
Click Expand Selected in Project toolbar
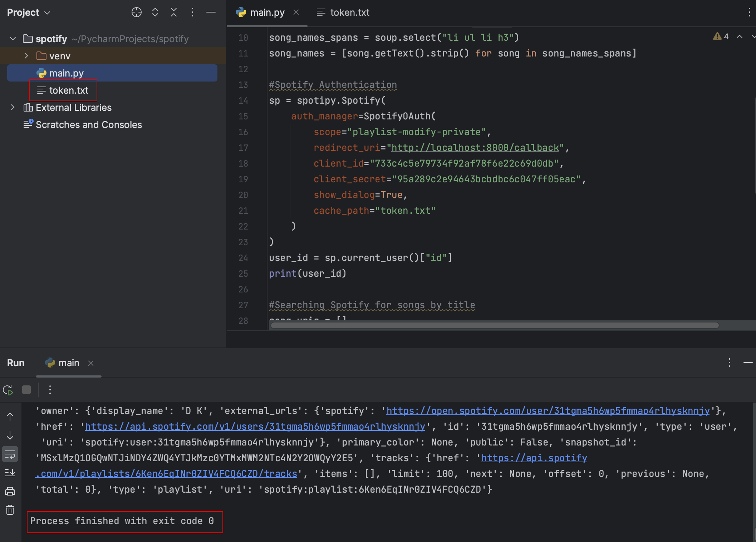click(x=155, y=13)
